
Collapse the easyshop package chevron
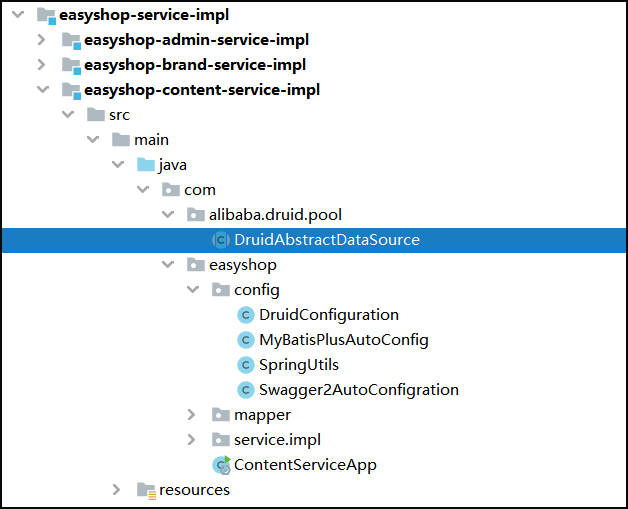(x=168, y=265)
